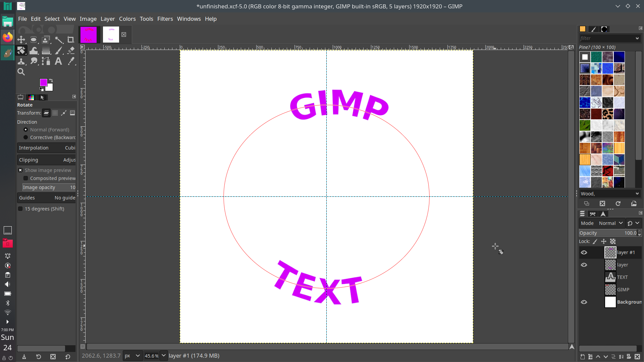644x362 pixels.
Task: Hide the layer #1 layer
Action: (584, 252)
